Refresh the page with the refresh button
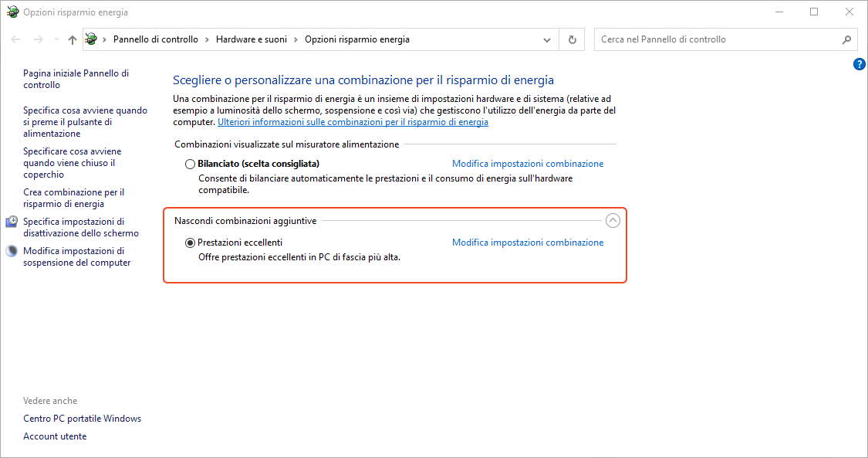Image resolution: width=868 pixels, height=458 pixels. tap(572, 40)
